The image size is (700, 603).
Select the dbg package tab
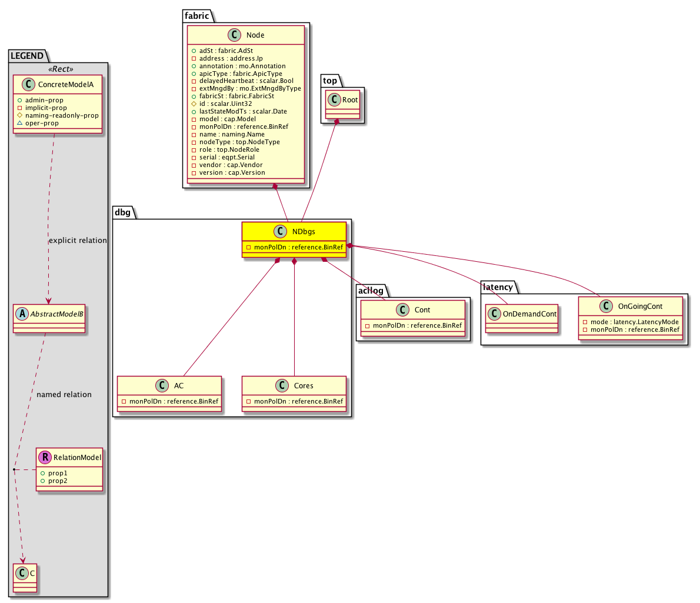[122, 212]
